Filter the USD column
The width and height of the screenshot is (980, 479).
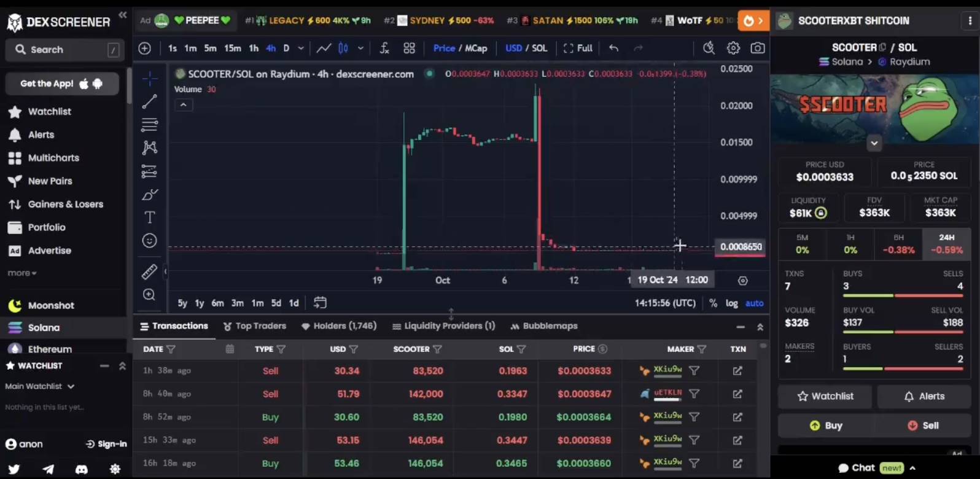tap(354, 349)
